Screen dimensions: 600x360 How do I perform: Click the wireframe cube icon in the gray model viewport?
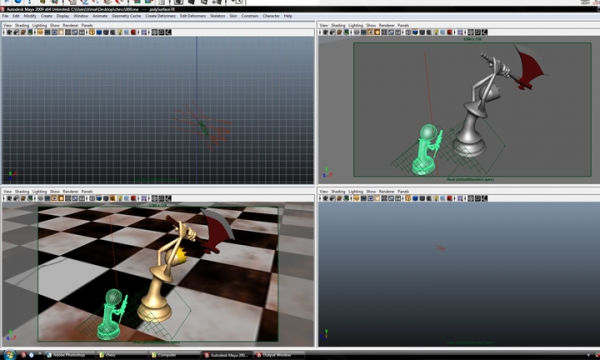point(408,32)
